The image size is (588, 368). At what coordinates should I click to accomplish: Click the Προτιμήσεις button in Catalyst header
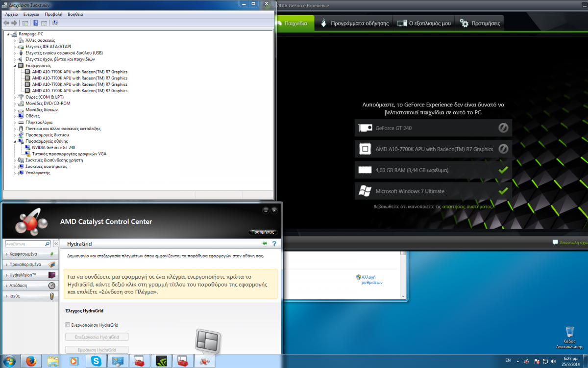pos(264,232)
